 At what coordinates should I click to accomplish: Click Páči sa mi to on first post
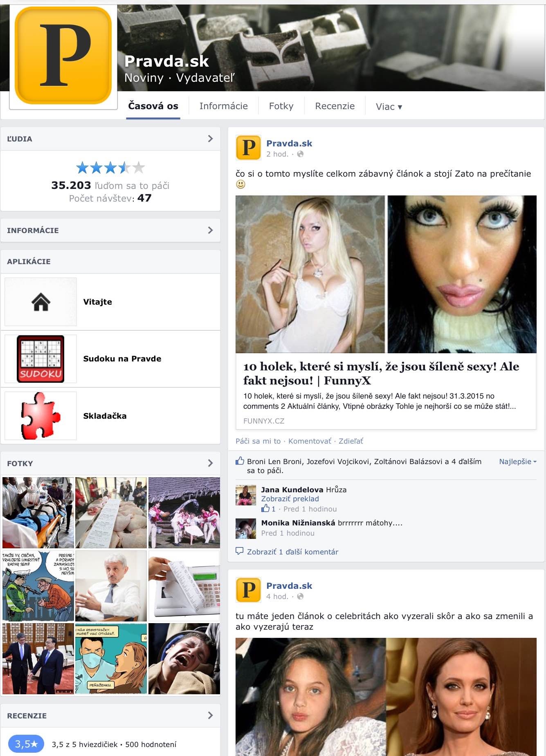pos(258,441)
